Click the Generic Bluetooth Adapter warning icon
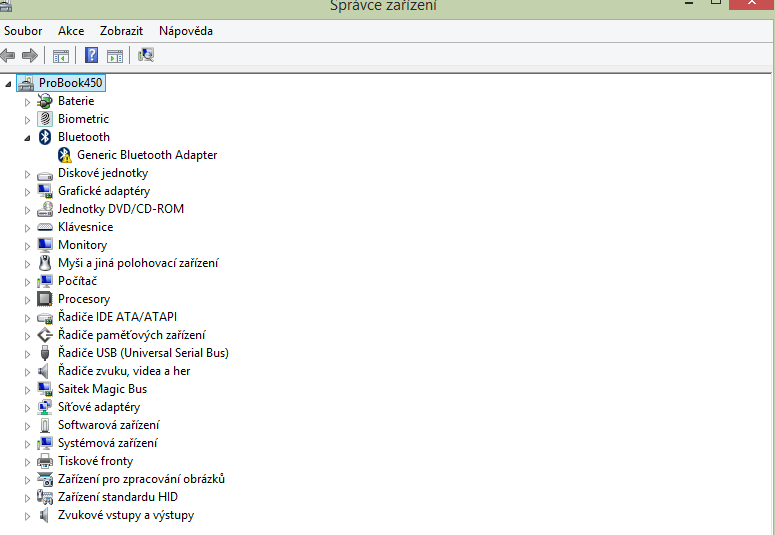 point(64,155)
